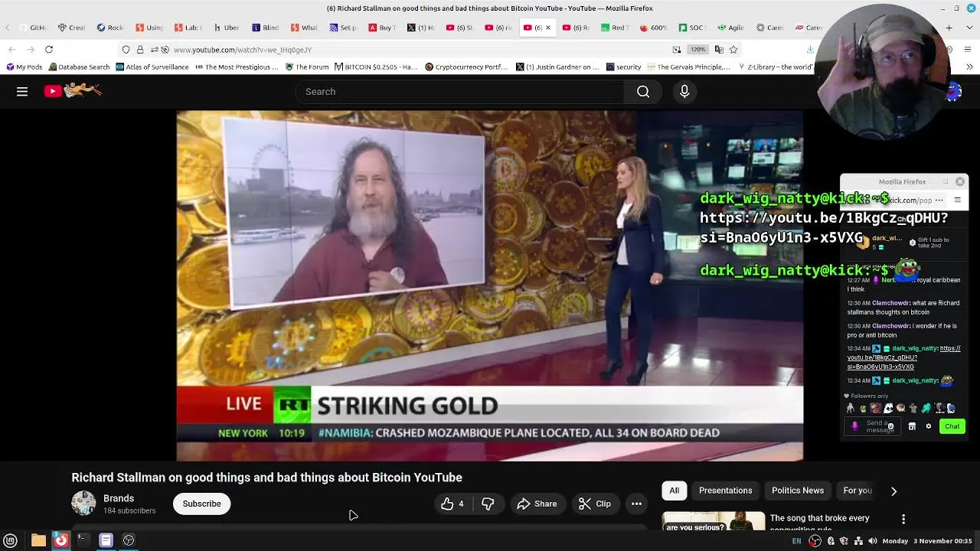Viewport: 980px width, 551px height.
Task: Select the Presentations filter chip
Action: click(725, 491)
